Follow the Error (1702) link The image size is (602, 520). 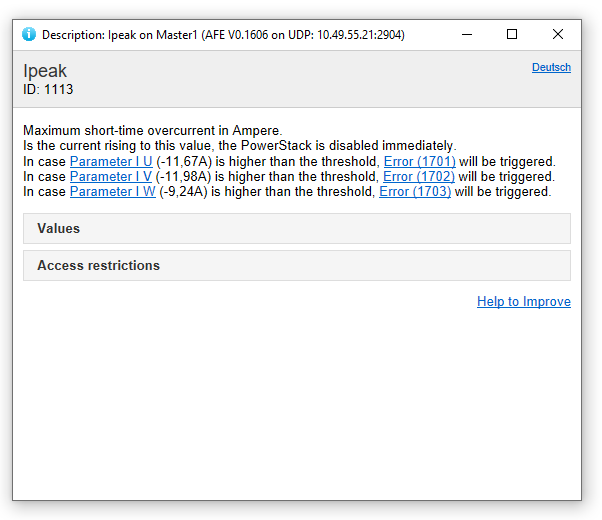pos(419,177)
